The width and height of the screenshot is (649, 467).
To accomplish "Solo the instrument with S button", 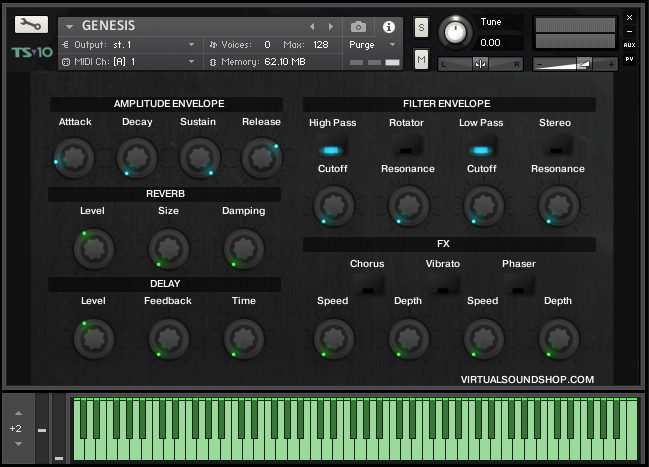I will (x=421, y=26).
